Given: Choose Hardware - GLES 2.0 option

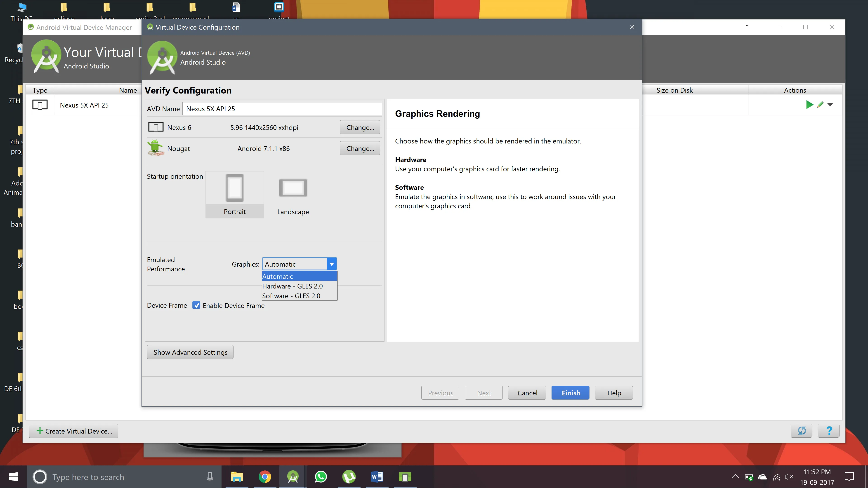Looking at the screenshot, I should [x=292, y=286].
